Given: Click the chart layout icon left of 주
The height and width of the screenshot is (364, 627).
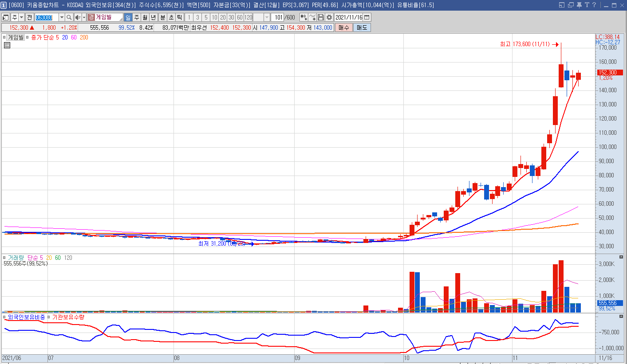Looking at the screenshot, I should coord(6,17).
